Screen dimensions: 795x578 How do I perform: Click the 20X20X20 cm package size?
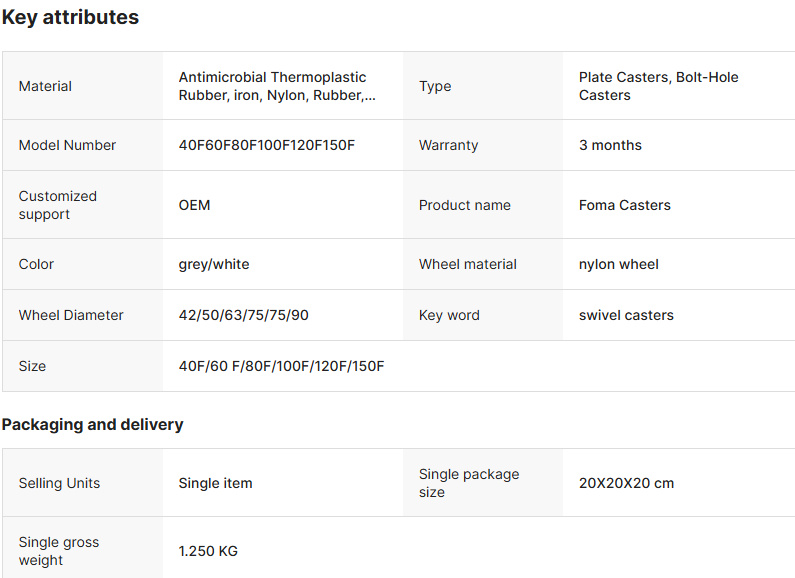click(x=626, y=483)
